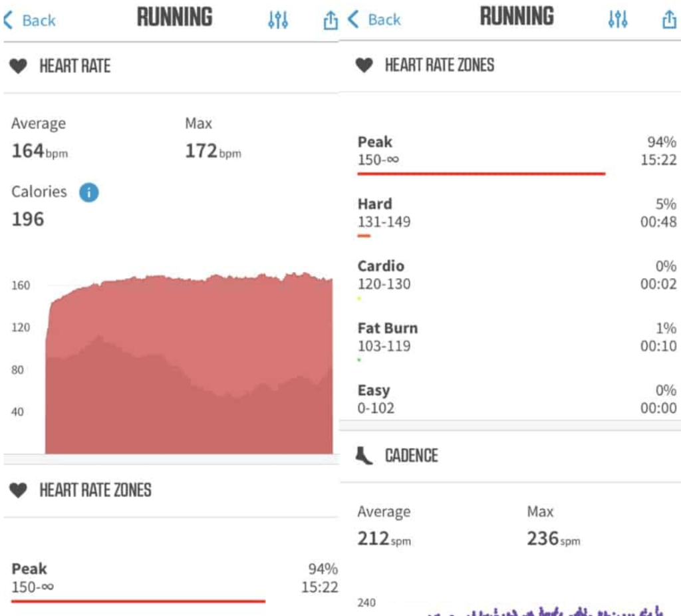Open the sliders icon on the right screen
The image size is (681, 616).
[x=618, y=20]
